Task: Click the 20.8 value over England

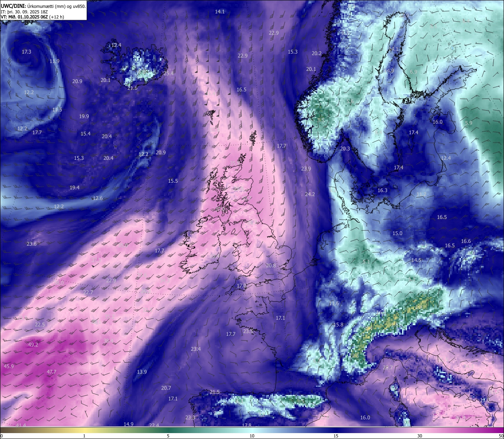Action: tap(271, 265)
